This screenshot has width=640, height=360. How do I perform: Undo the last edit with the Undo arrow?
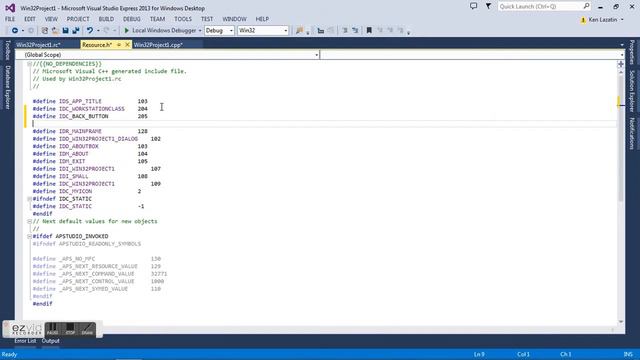click(89, 31)
